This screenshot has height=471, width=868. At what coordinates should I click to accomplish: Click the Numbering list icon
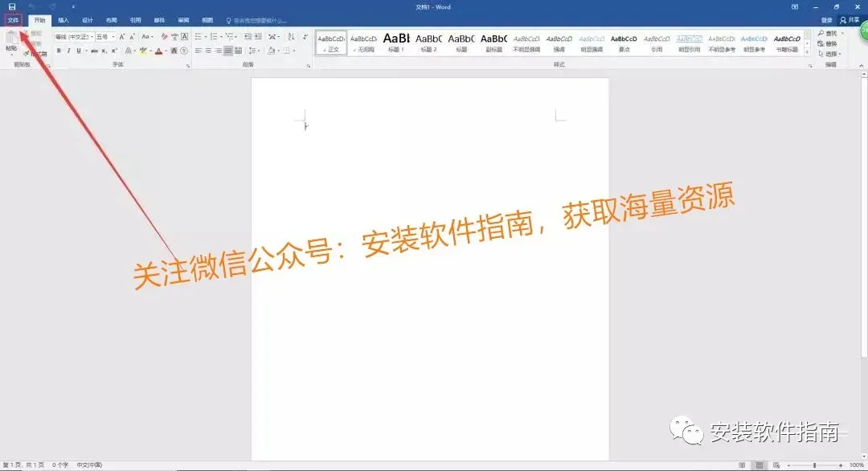coord(215,36)
